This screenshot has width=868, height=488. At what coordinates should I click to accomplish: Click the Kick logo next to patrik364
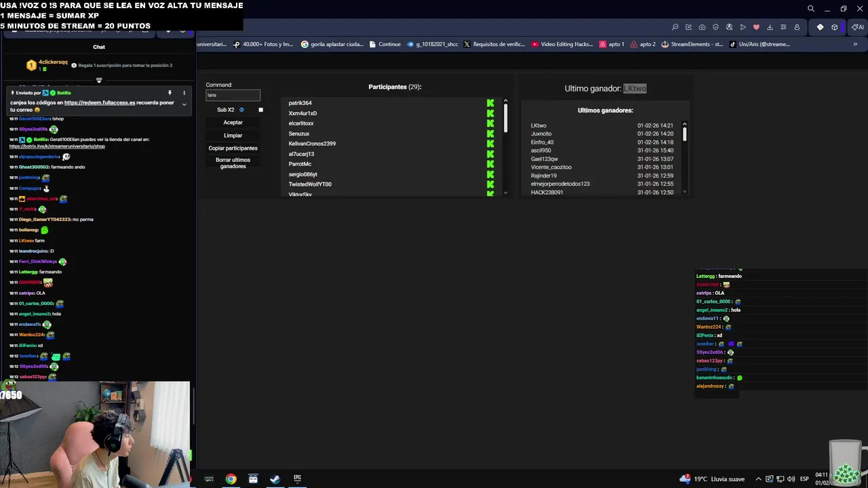[x=490, y=103]
